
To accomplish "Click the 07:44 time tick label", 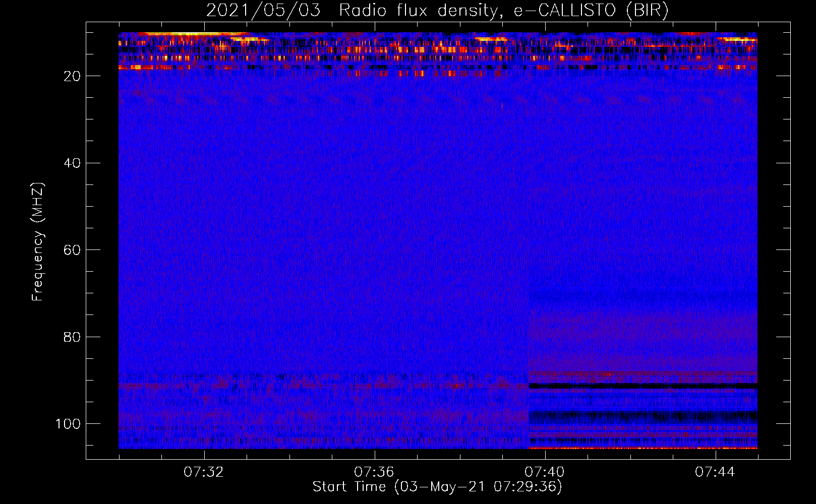I will click(x=715, y=472).
